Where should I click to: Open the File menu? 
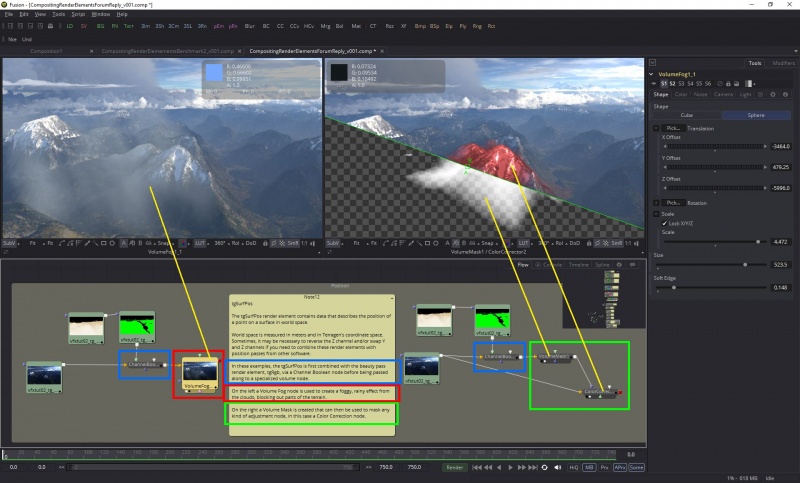coord(9,14)
